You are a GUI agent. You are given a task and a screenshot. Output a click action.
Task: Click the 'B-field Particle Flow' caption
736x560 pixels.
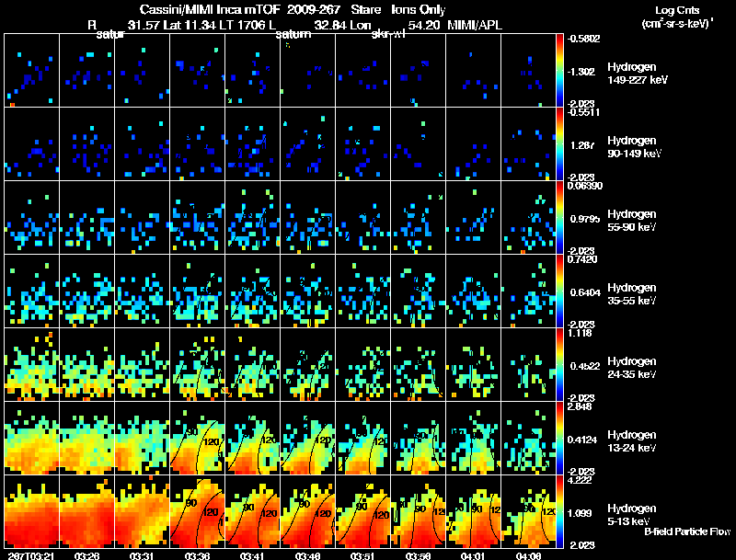(687, 531)
